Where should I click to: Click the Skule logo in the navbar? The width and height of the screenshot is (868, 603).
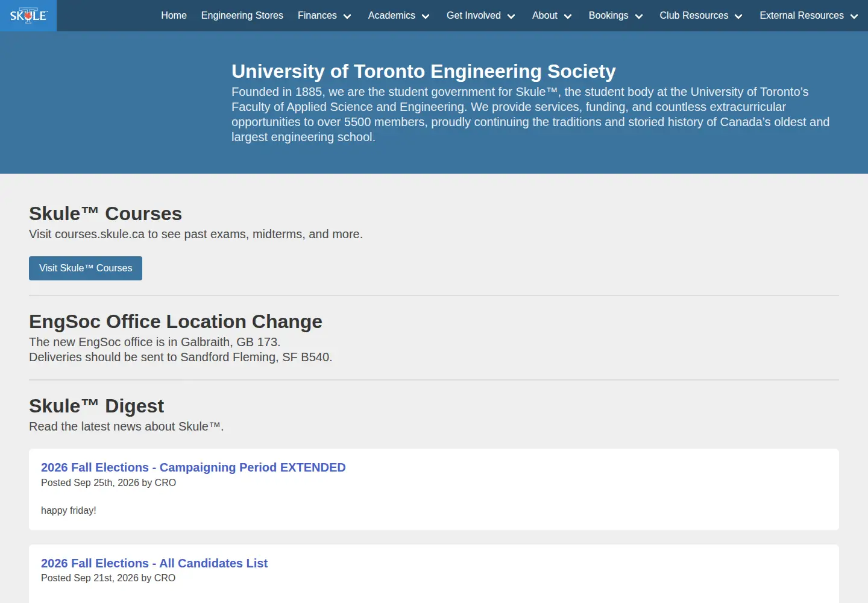click(28, 16)
